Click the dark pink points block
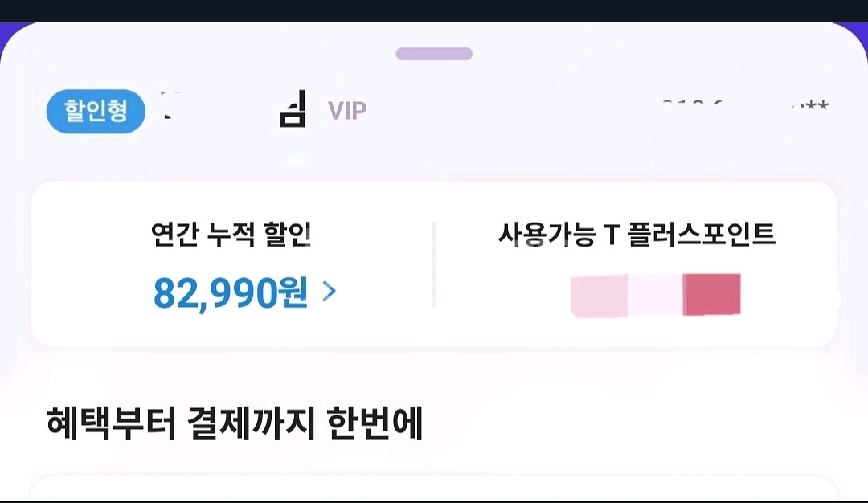868x503 pixels. click(712, 294)
